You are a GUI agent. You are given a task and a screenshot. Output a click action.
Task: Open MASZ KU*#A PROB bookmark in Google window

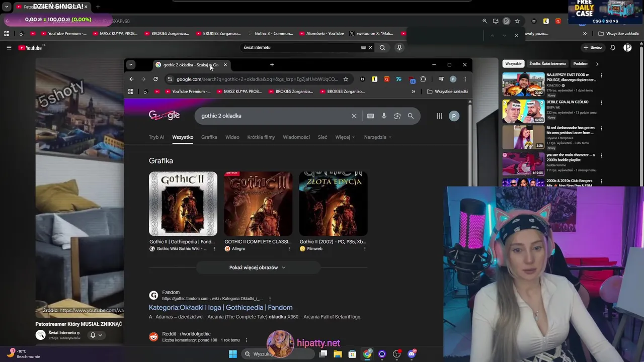239,92
